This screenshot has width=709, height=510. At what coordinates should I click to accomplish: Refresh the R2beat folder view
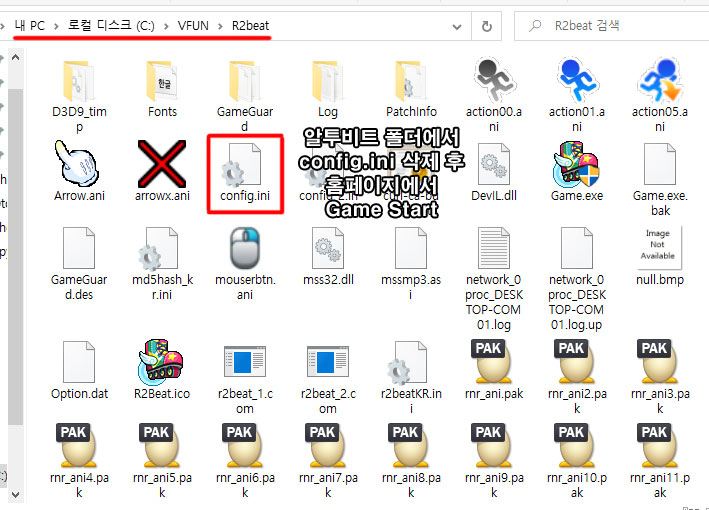[x=487, y=27]
